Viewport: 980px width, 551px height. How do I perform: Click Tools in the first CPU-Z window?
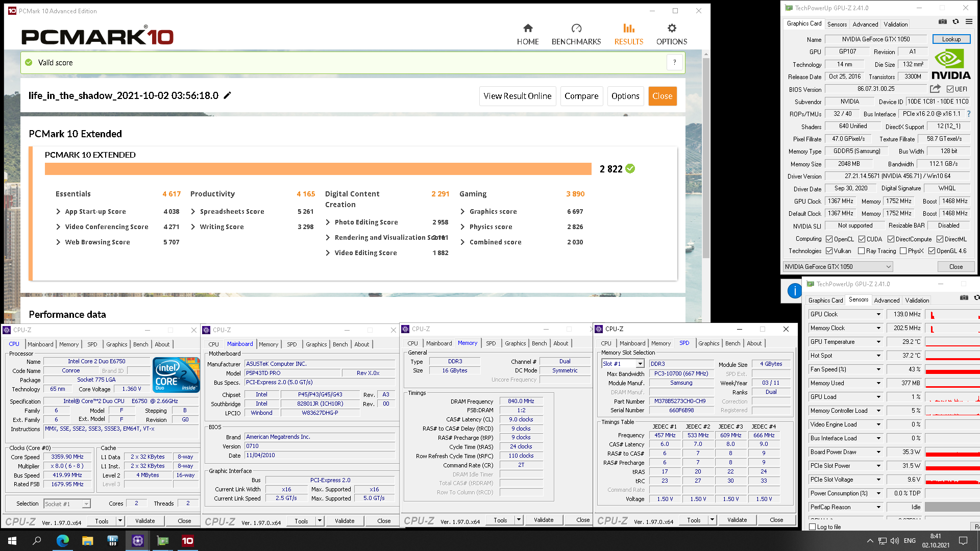point(102,521)
